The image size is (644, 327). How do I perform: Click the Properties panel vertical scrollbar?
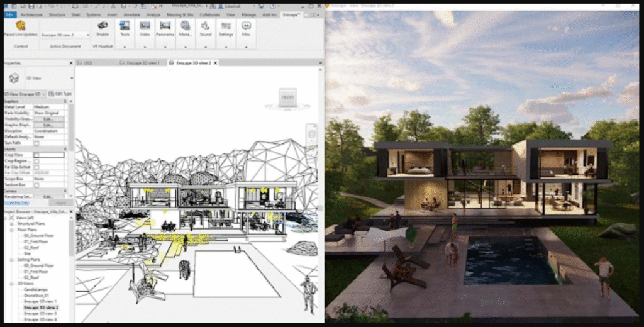[x=70, y=145]
